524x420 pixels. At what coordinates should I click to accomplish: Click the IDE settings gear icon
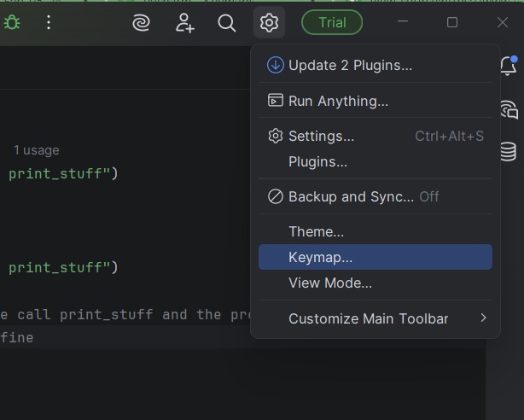(x=270, y=23)
